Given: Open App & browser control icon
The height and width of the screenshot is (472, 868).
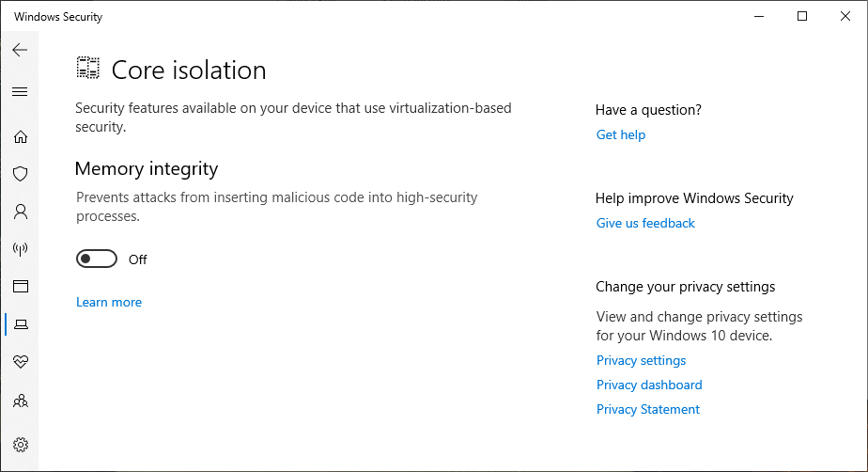Looking at the screenshot, I should click(20, 287).
